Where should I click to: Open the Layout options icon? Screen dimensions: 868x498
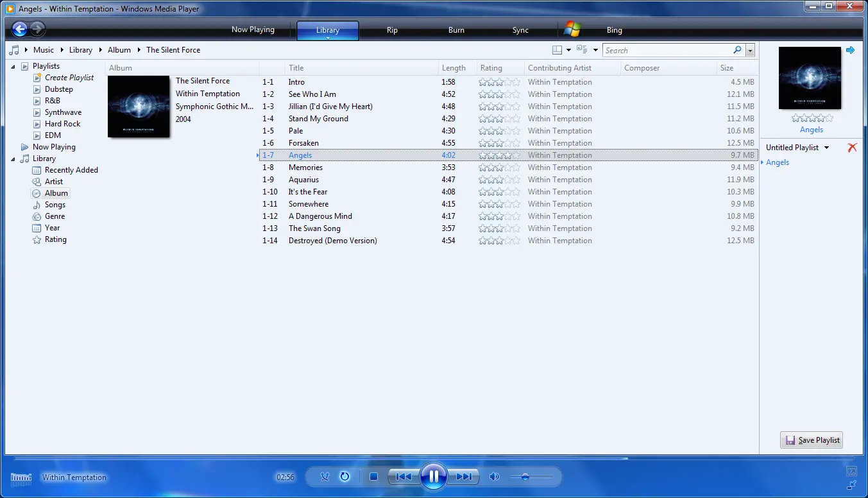point(557,50)
